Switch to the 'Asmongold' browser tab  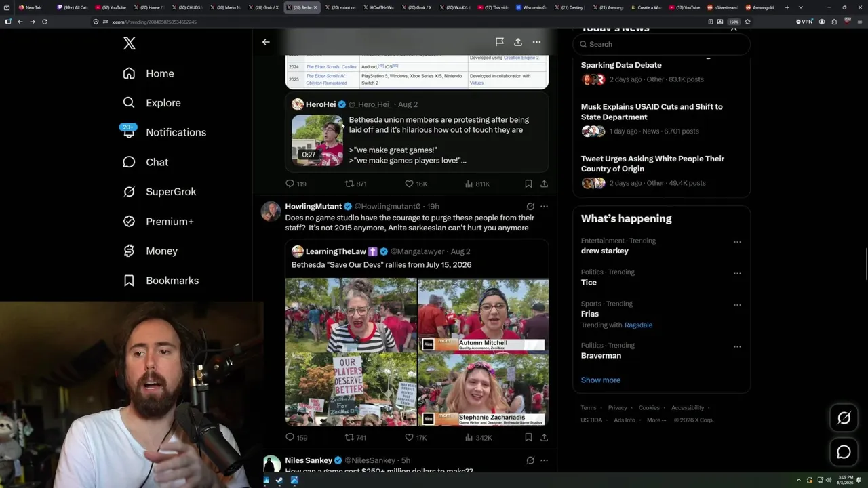click(759, 7)
